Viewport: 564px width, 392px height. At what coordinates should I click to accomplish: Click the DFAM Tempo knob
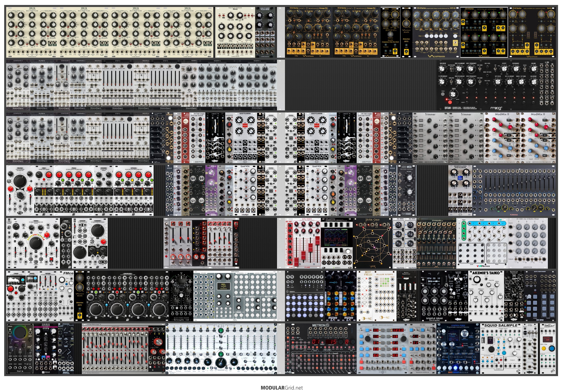tap(453, 94)
